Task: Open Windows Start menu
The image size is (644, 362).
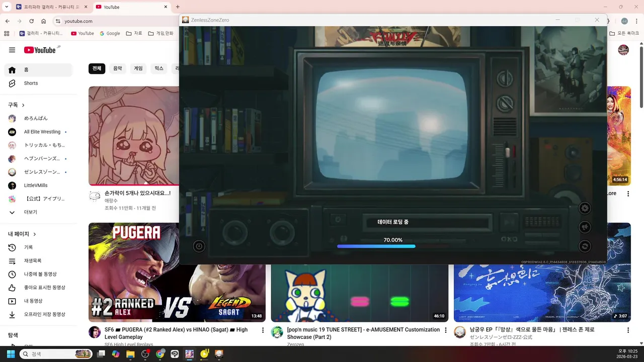Action: [11, 354]
